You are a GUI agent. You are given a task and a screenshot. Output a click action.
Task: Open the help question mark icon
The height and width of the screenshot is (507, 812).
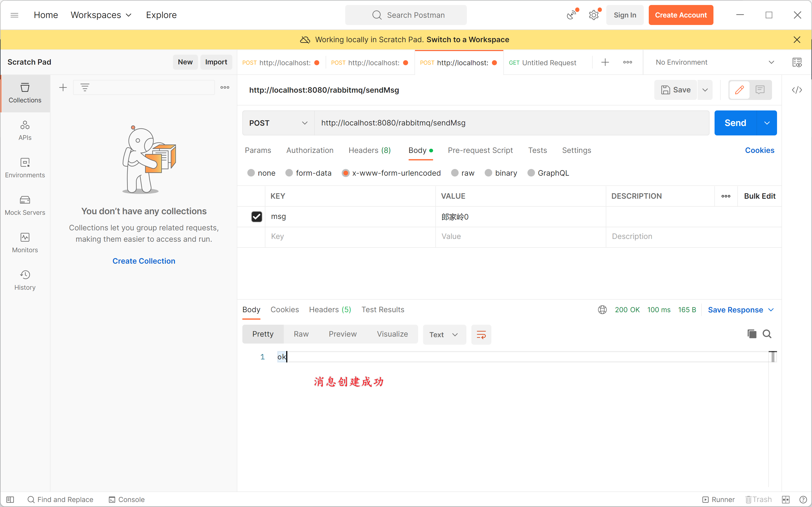803,499
